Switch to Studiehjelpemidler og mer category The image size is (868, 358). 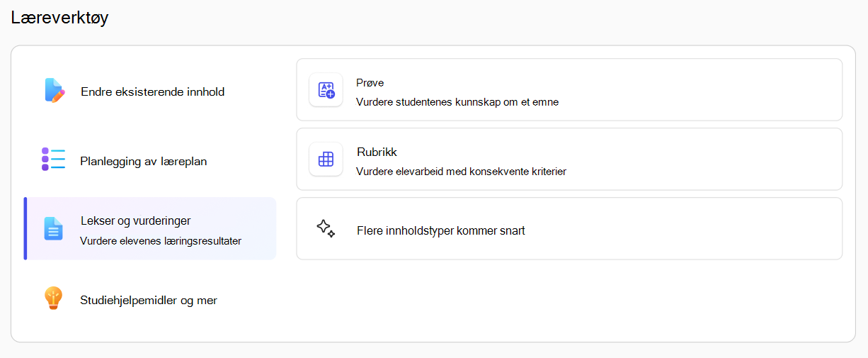[150, 299]
